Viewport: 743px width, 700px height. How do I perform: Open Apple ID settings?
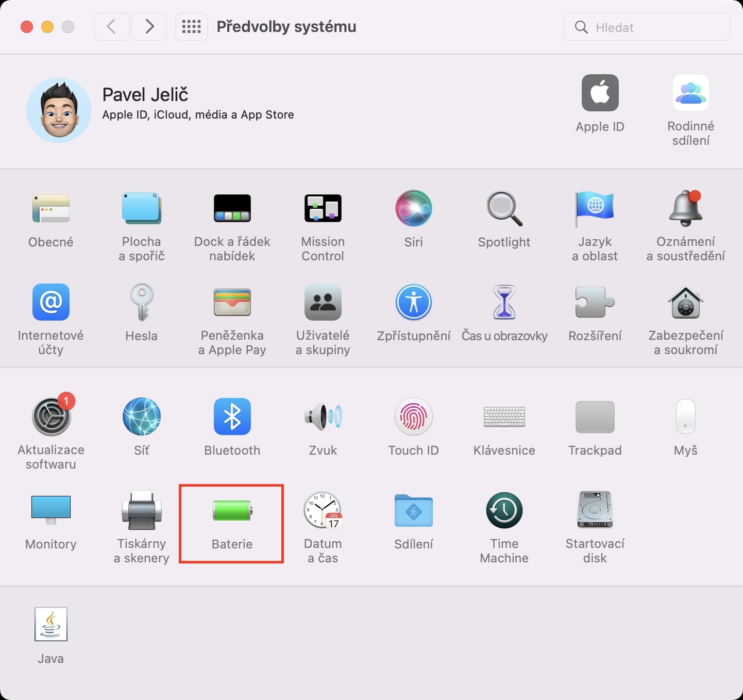pyautogui.click(x=600, y=93)
